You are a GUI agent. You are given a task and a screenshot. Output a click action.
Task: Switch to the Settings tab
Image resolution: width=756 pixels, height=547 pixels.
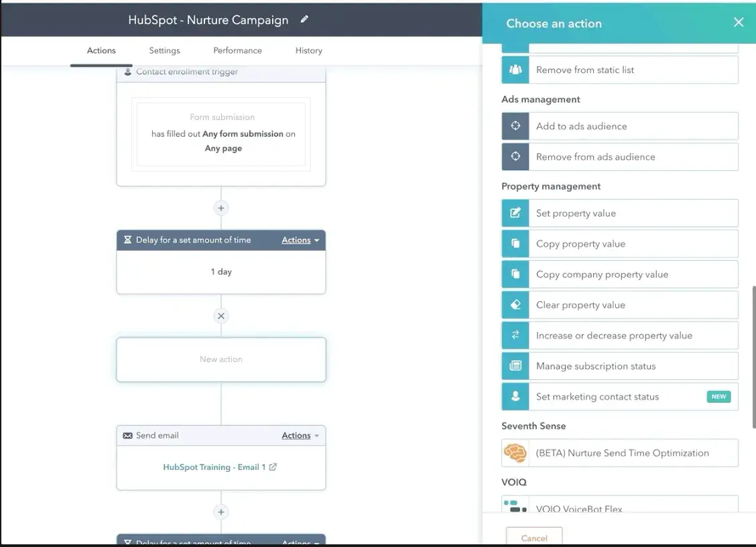164,50
